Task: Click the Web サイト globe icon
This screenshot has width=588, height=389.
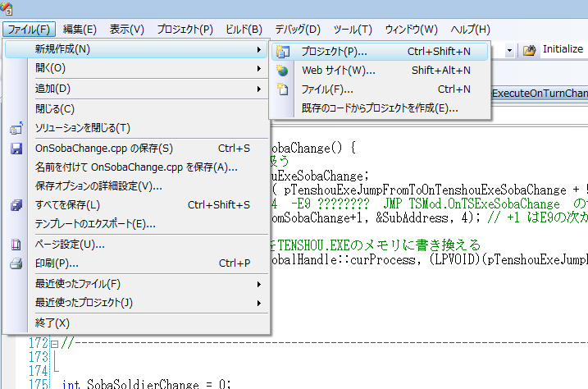Action: [284, 70]
